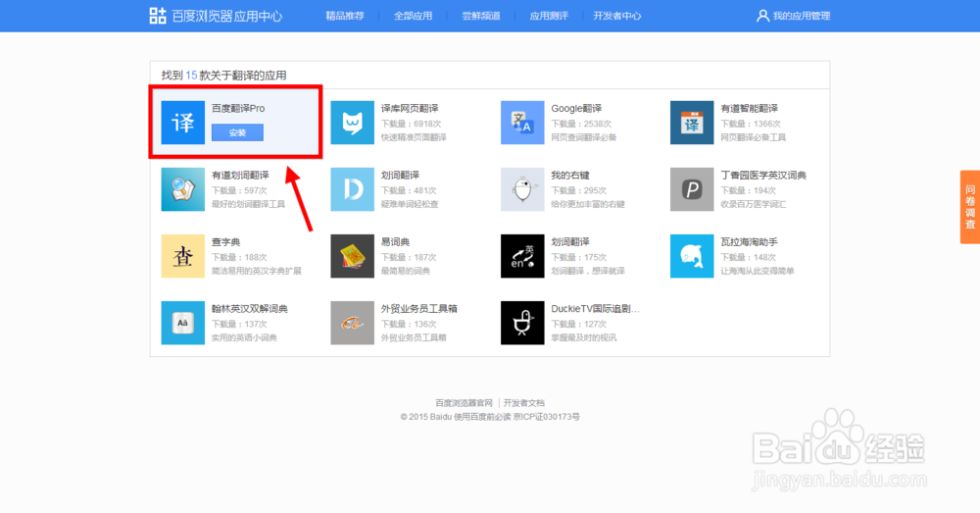
Task: Click the 使用百度前必读 footer link
Action: (482, 417)
